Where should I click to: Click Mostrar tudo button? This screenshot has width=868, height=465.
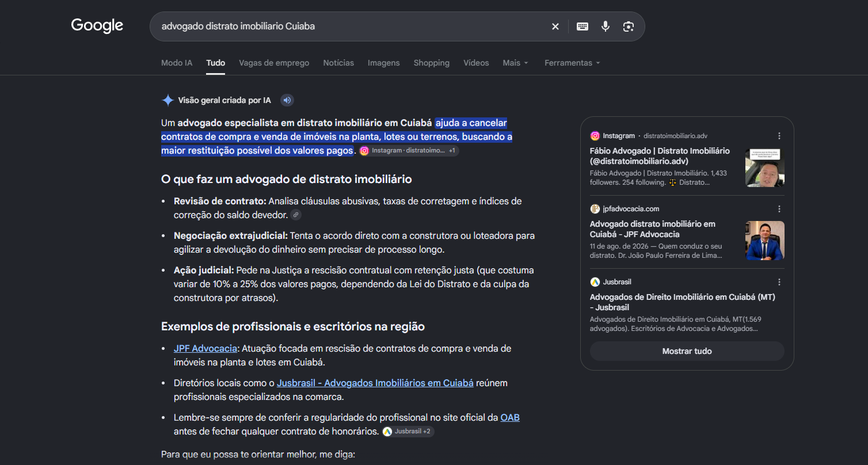pyautogui.click(x=687, y=351)
